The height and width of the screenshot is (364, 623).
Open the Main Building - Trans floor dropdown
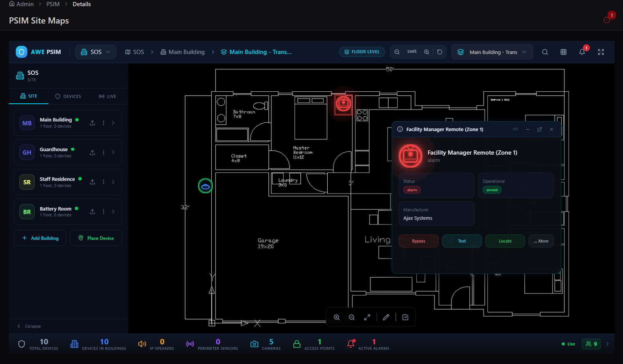click(492, 52)
